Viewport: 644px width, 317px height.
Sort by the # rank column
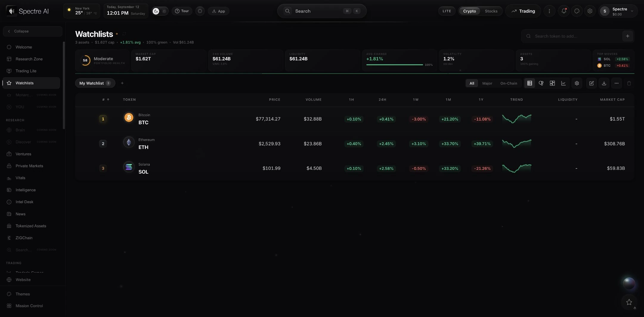tap(106, 100)
